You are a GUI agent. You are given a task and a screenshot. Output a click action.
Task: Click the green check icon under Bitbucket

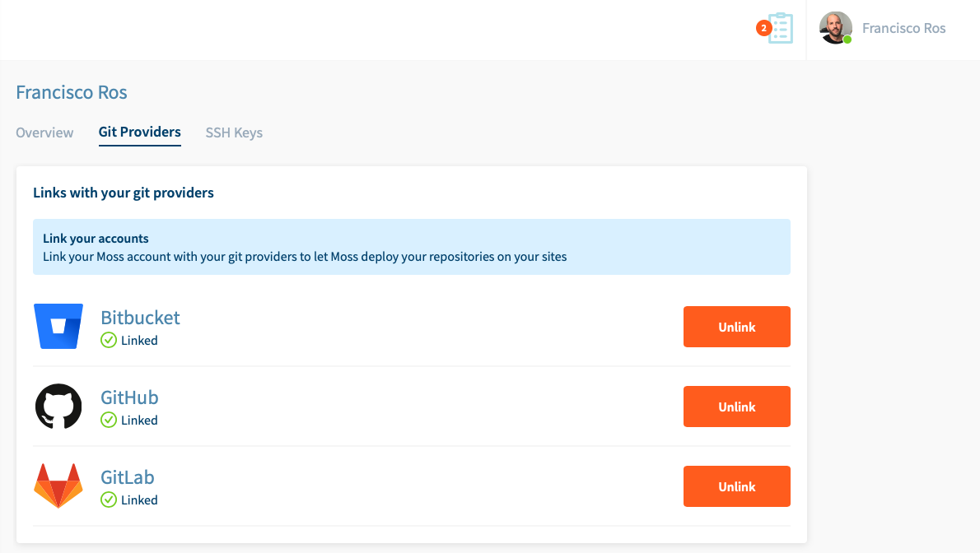pyautogui.click(x=109, y=340)
